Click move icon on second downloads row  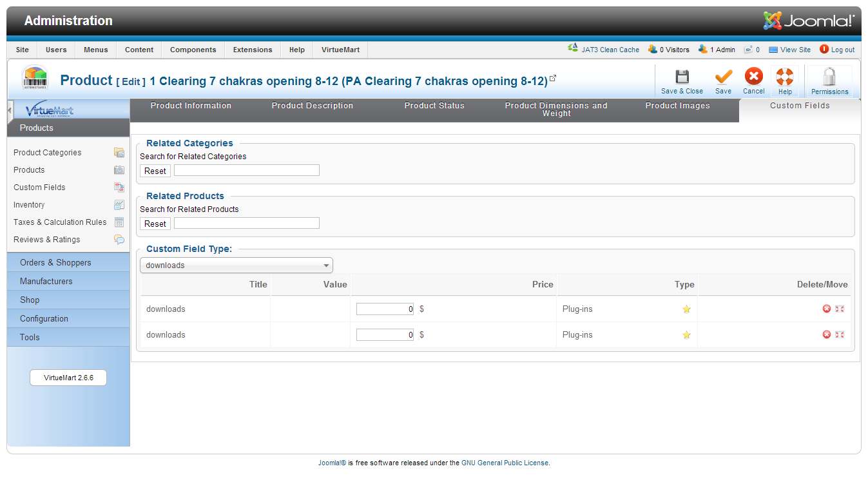tap(840, 335)
